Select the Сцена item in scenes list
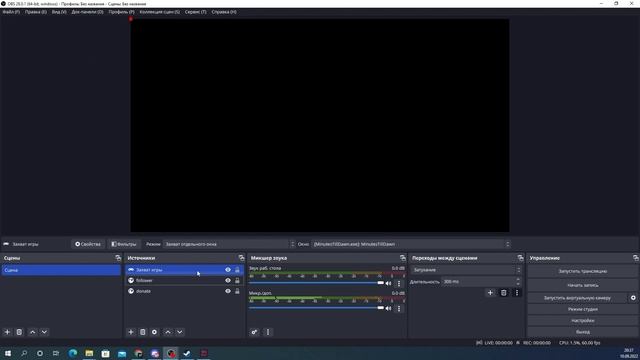 point(61,270)
